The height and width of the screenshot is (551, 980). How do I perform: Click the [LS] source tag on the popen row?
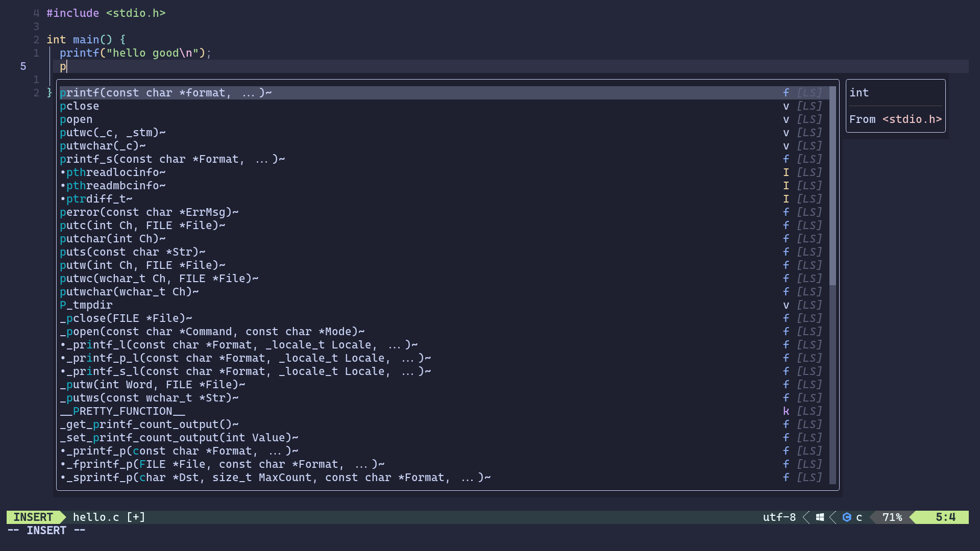point(810,119)
